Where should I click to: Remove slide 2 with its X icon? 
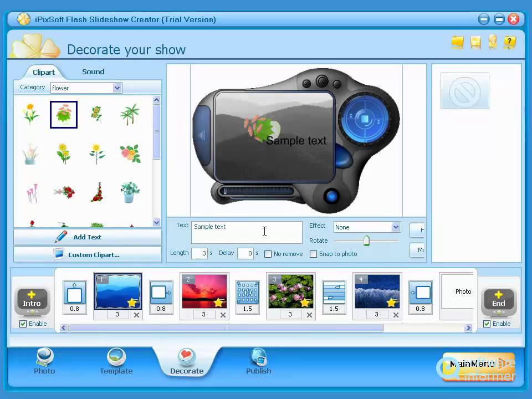pos(223,315)
